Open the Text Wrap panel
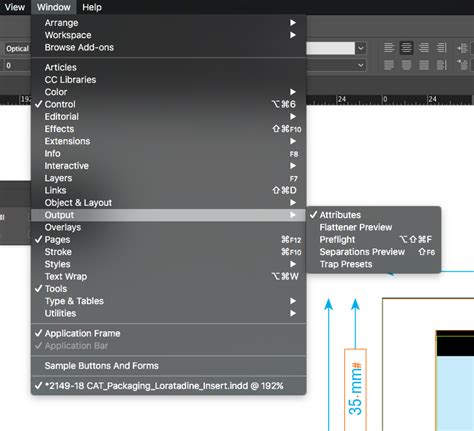The height and width of the screenshot is (431, 474). point(169,276)
